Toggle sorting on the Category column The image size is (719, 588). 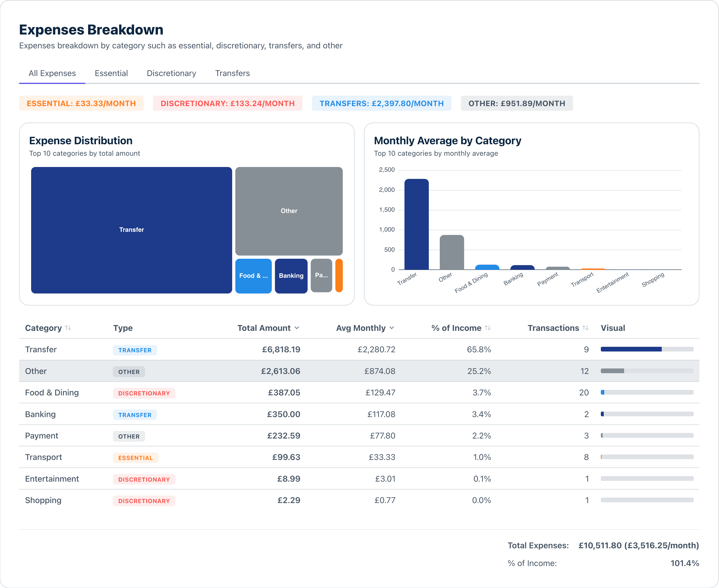point(48,328)
